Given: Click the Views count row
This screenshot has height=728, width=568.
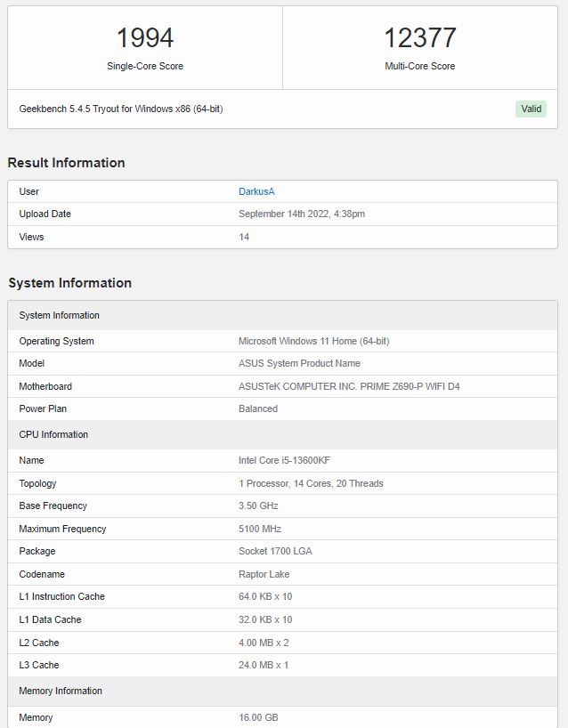Looking at the screenshot, I should (x=282, y=237).
